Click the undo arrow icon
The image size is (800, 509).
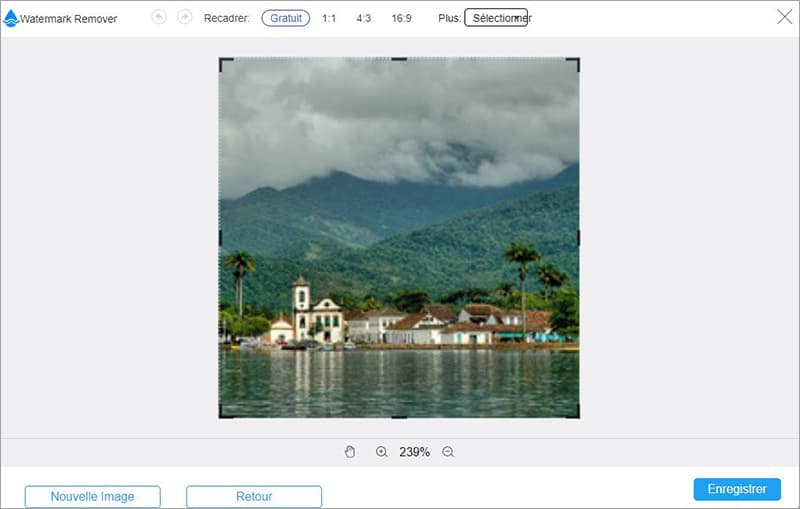pyautogui.click(x=159, y=18)
